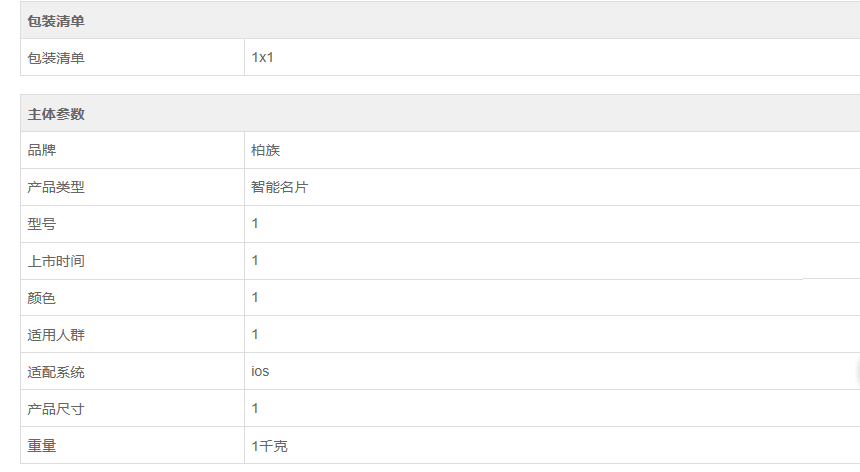The height and width of the screenshot is (472, 860).
Task: Click the value next to 上市时间
Action: click(x=255, y=260)
